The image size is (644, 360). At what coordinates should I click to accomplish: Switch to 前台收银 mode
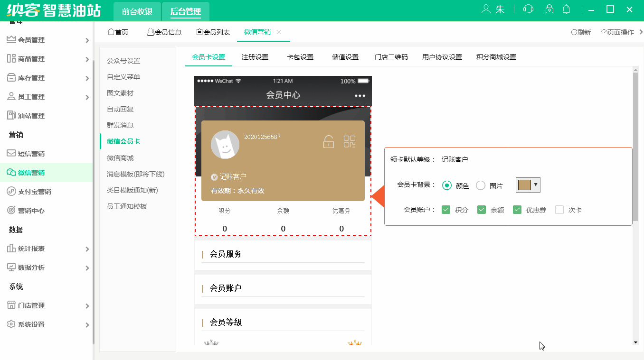[136, 10]
